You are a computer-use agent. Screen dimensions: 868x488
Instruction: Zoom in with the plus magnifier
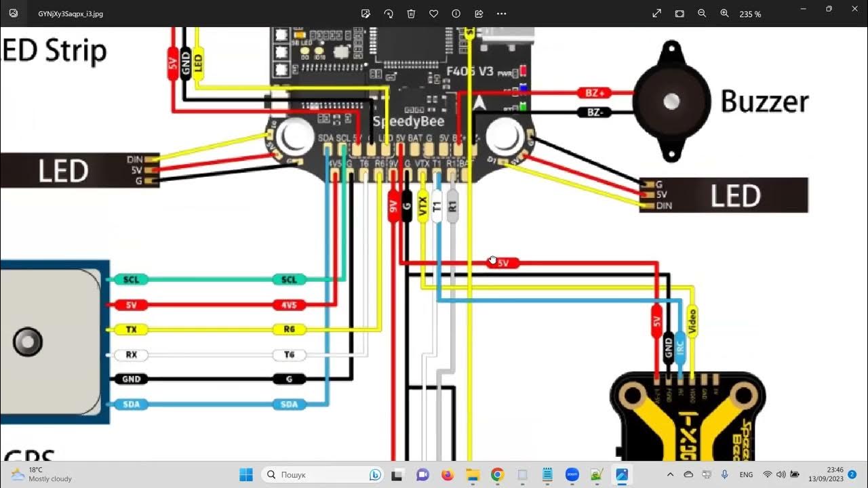click(x=724, y=14)
